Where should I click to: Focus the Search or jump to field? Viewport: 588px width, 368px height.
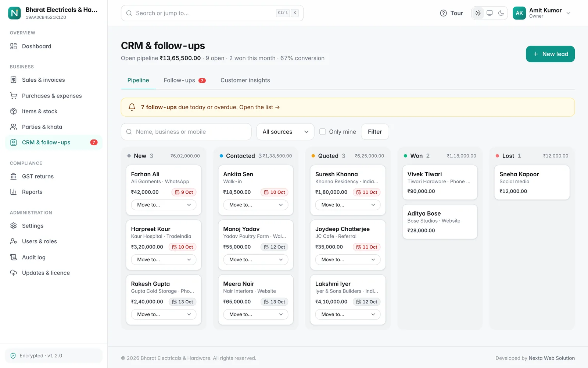coord(212,13)
